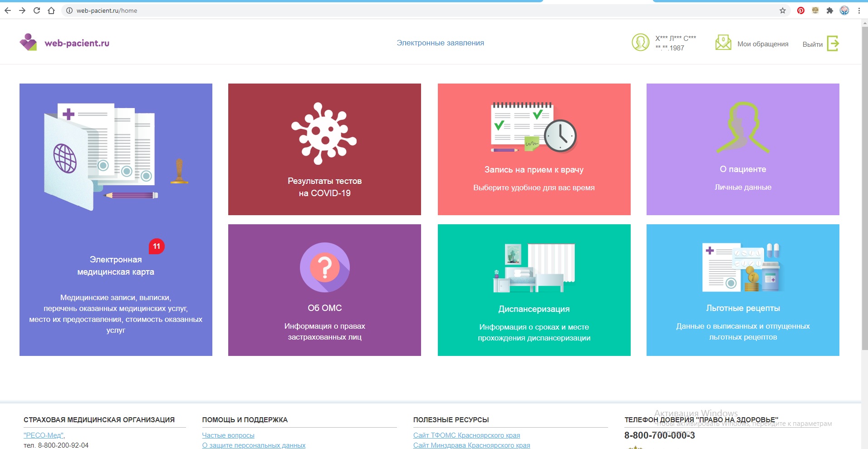Click the user profile avatar icon
The width and height of the screenshot is (868, 449).
(x=640, y=43)
